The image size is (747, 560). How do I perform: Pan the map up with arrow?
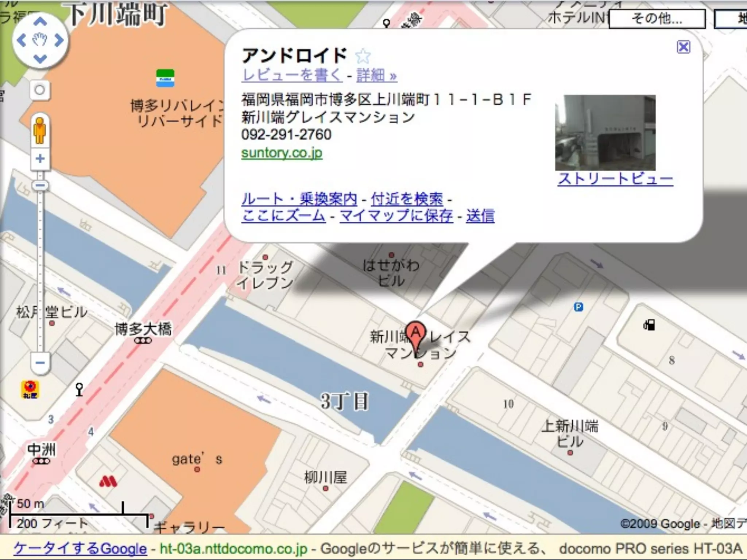click(40, 22)
